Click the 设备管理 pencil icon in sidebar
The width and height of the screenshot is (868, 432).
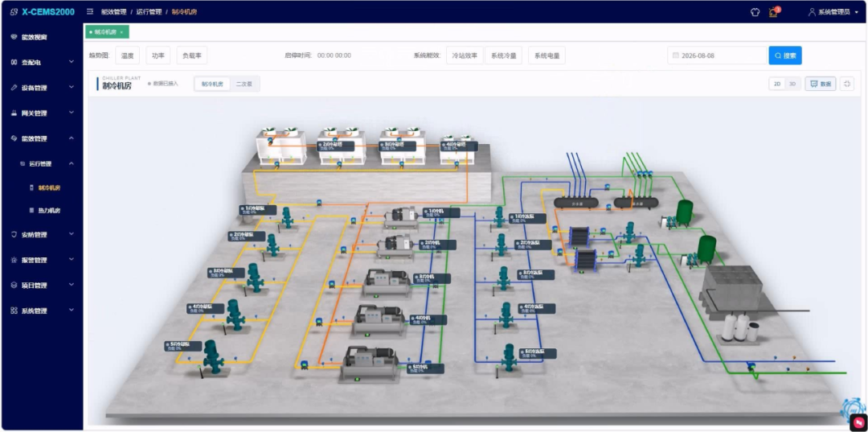pyautogui.click(x=14, y=88)
